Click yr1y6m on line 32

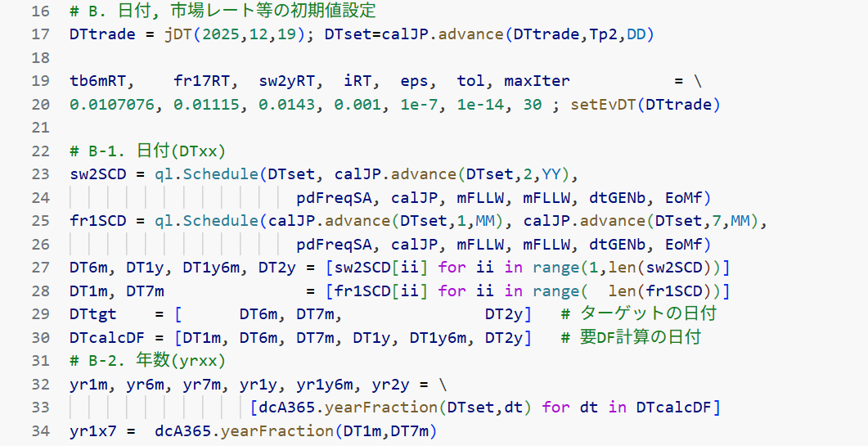click(x=324, y=384)
